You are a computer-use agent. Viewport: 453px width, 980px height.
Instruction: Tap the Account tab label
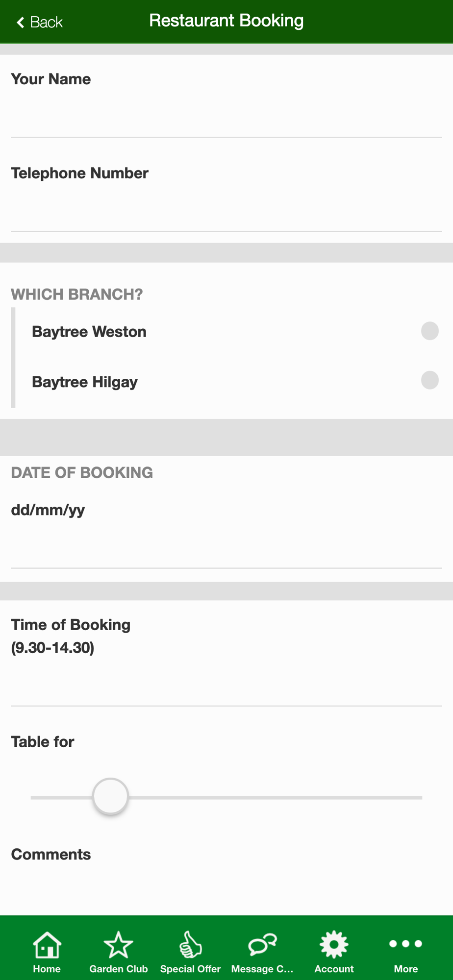334,969
